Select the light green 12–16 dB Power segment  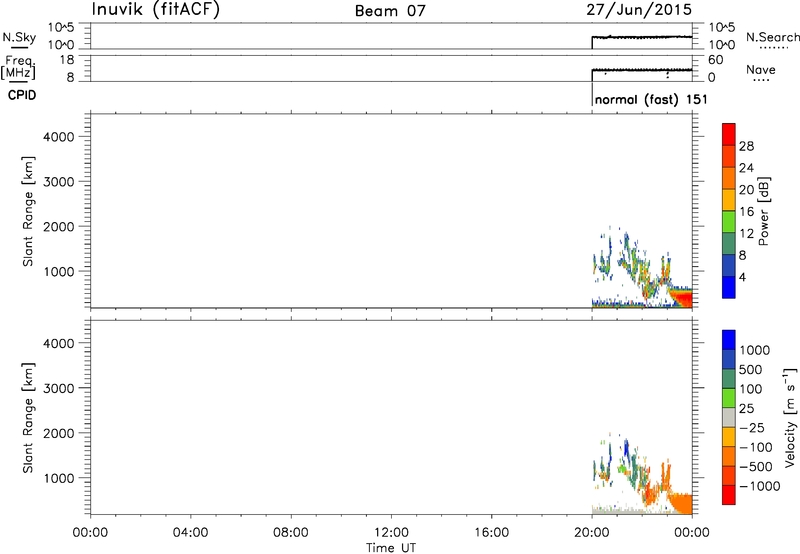tap(729, 222)
